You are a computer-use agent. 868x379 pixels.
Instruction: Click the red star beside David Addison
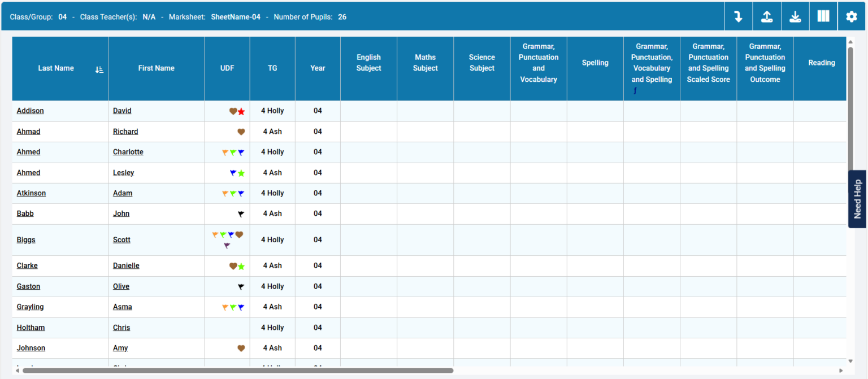(241, 111)
